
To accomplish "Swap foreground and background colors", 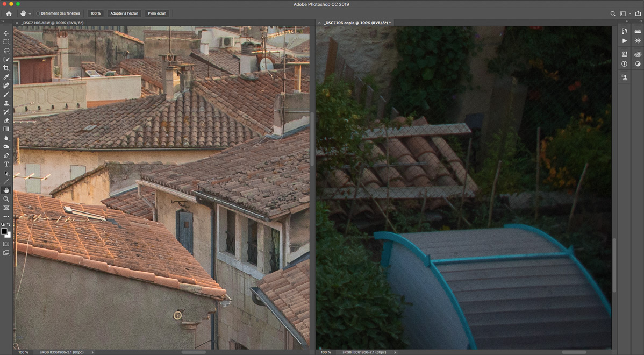I will [9, 225].
